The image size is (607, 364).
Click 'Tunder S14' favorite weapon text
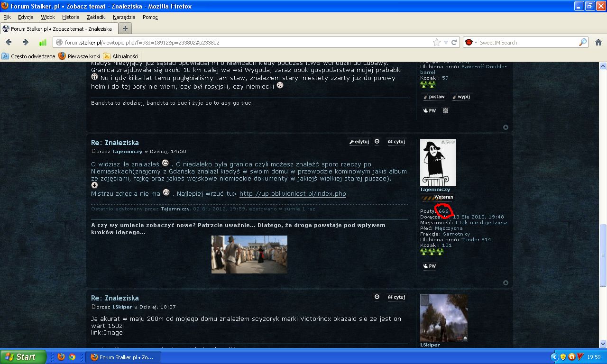[x=476, y=240]
